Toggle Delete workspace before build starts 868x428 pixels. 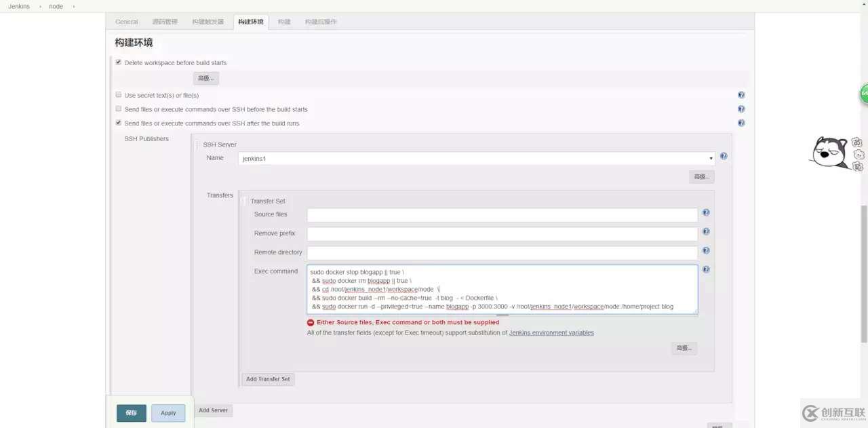click(x=119, y=62)
